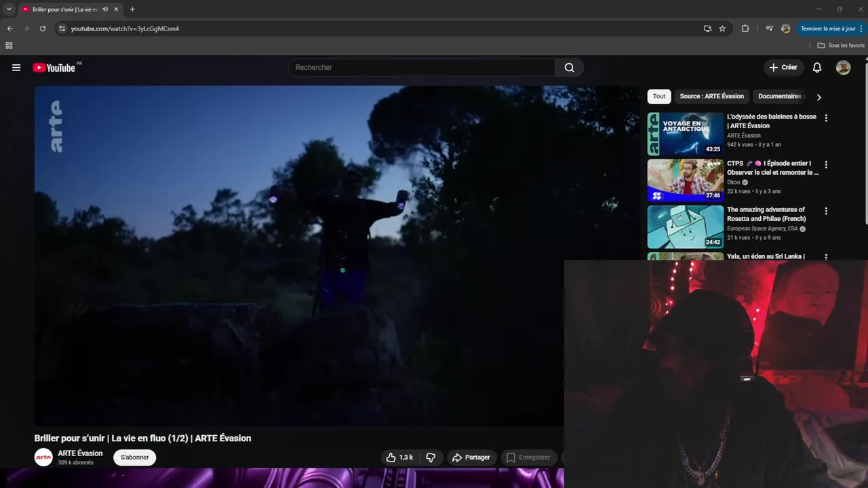Open the Tous les favoris bookmarks folder
The height and width of the screenshot is (488, 868).
pos(841,45)
